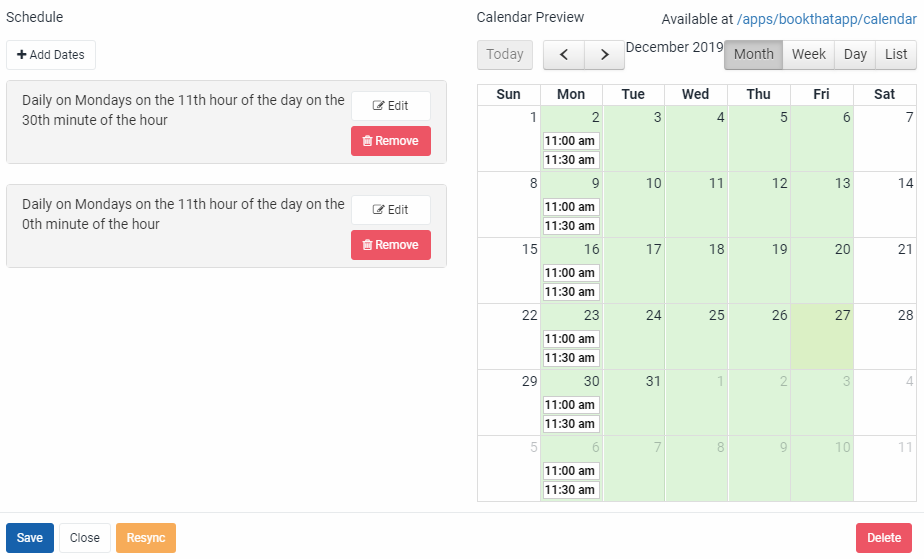Switch calendar to Week view

click(808, 55)
